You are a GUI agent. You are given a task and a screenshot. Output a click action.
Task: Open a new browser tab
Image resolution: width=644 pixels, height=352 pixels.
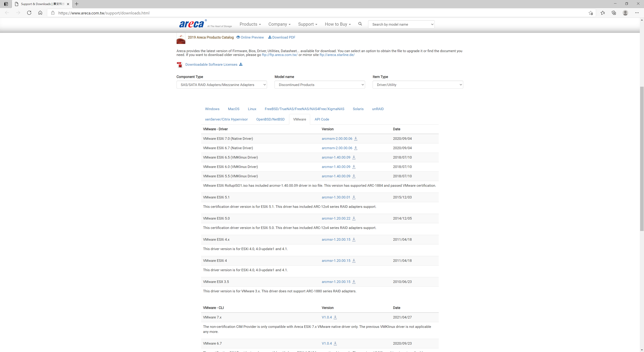(x=77, y=4)
